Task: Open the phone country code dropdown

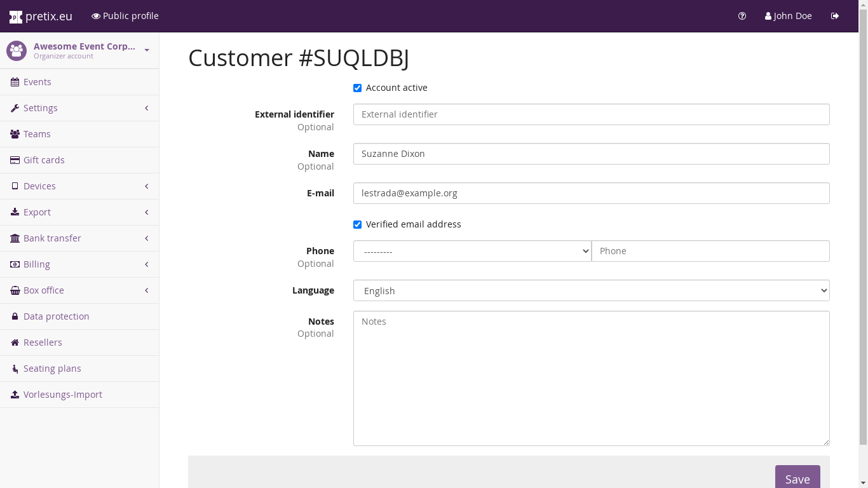Action: click(472, 251)
